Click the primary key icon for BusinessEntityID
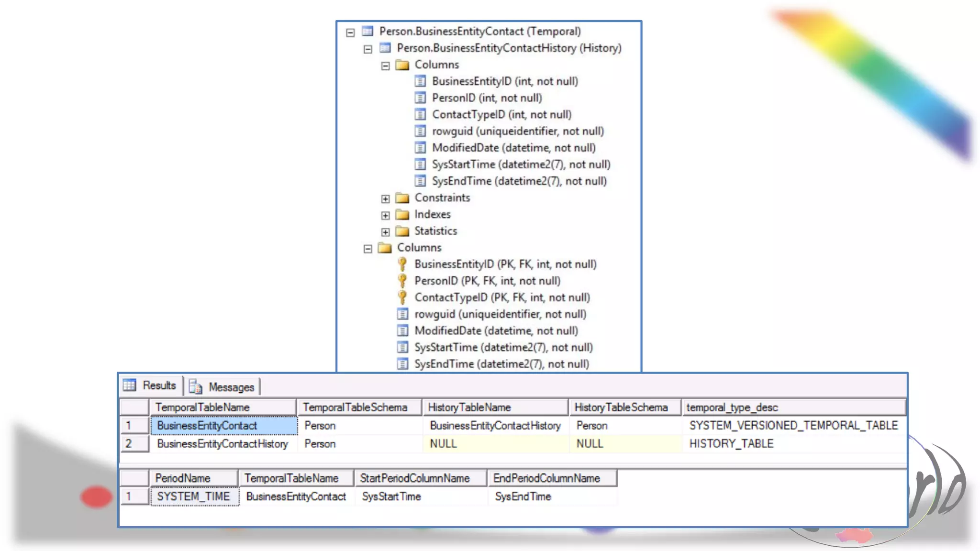 (x=402, y=264)
